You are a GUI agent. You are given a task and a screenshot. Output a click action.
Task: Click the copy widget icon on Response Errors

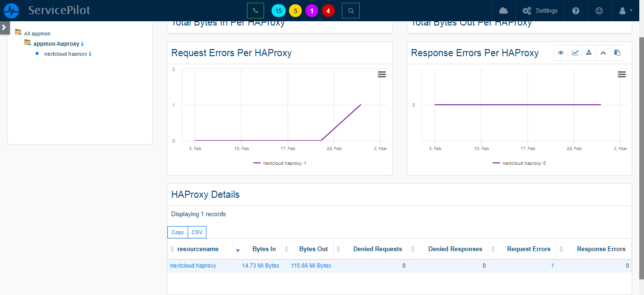point(617,53)
